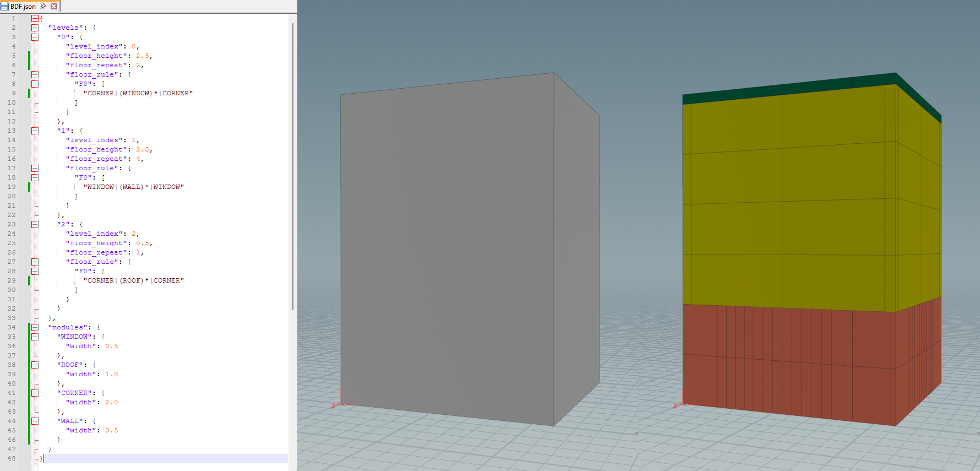Select the BDF.json document tab
This screenshot has height=471, width=980.
[x=30, y=7]
